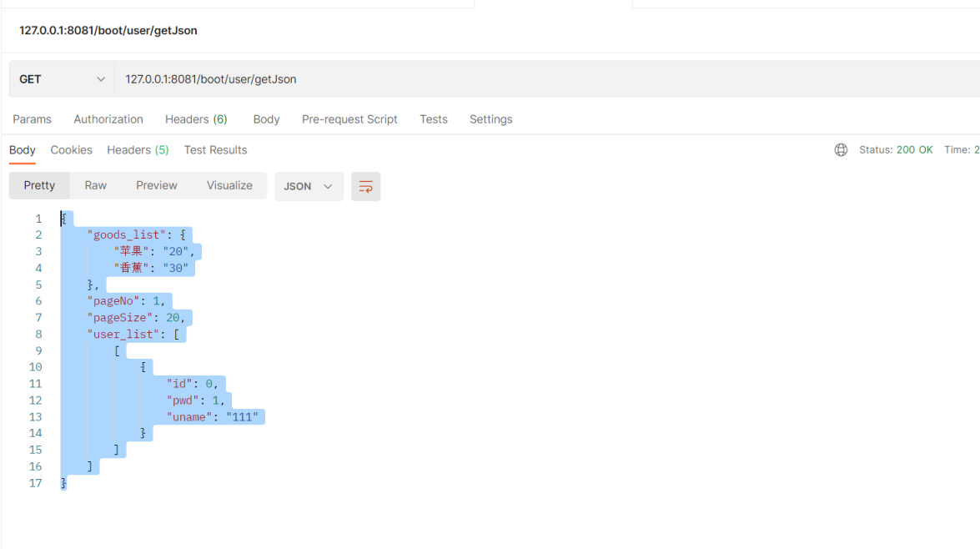The width and height of the screenshot is (980, 549).
Task: Click the globe network icon
Action: pyautogui.click(x=841, y=150)
